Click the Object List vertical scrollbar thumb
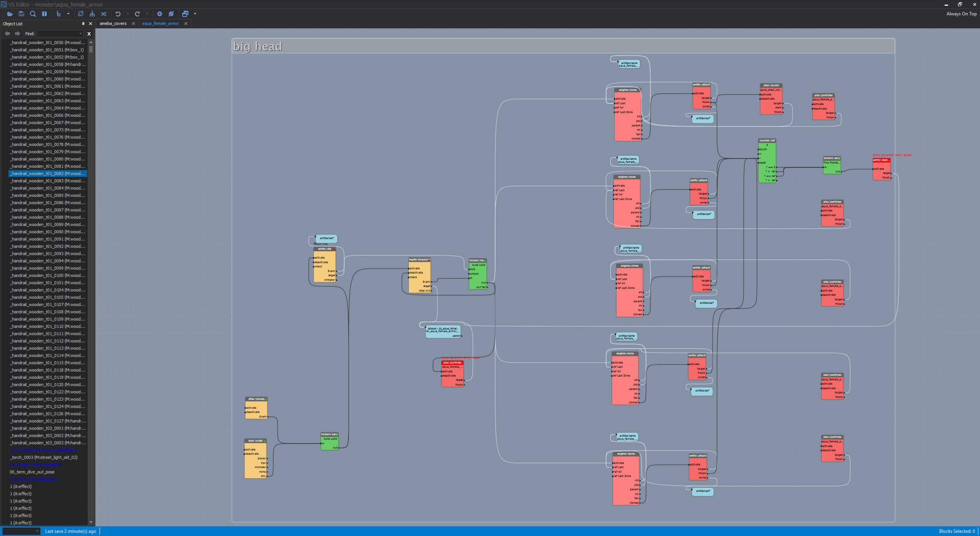The height and width of the screenshot is (536, 980). 91,49
